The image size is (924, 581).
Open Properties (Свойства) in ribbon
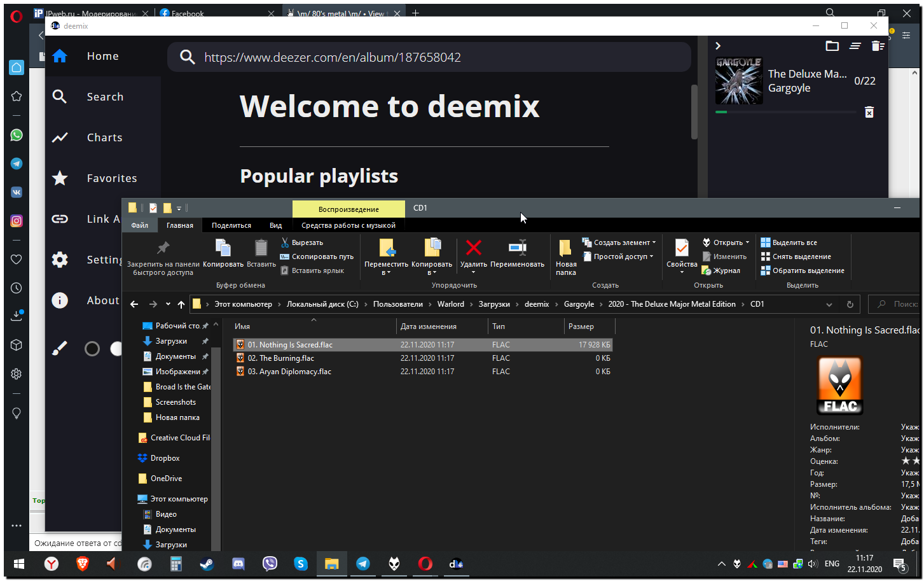682,256
